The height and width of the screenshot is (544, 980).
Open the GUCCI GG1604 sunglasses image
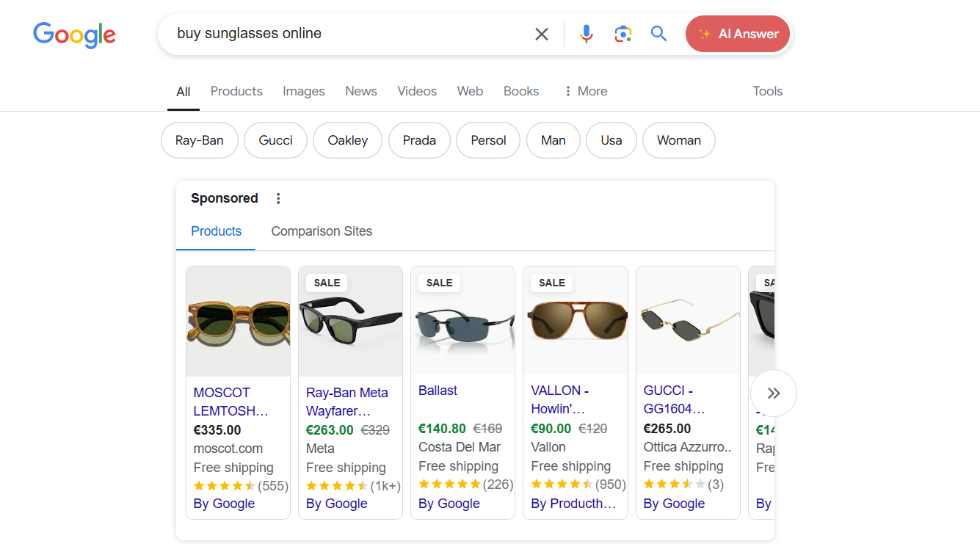(x=688, y=321)
